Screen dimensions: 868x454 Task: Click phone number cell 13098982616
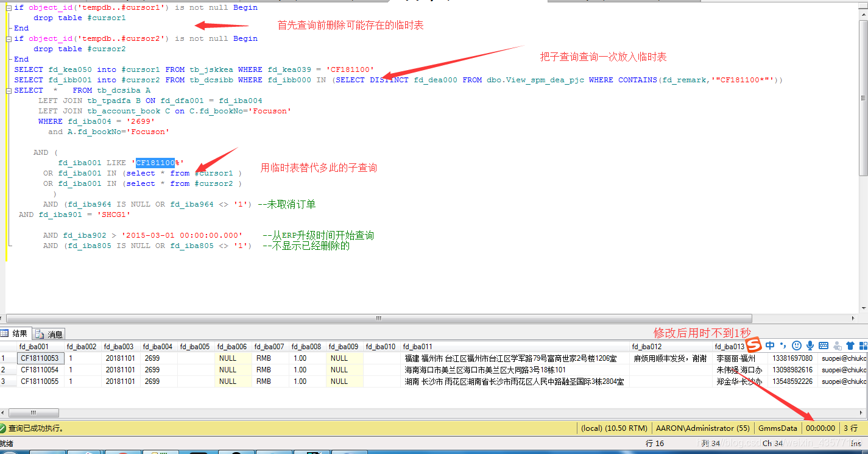click(x=792, y=370)
